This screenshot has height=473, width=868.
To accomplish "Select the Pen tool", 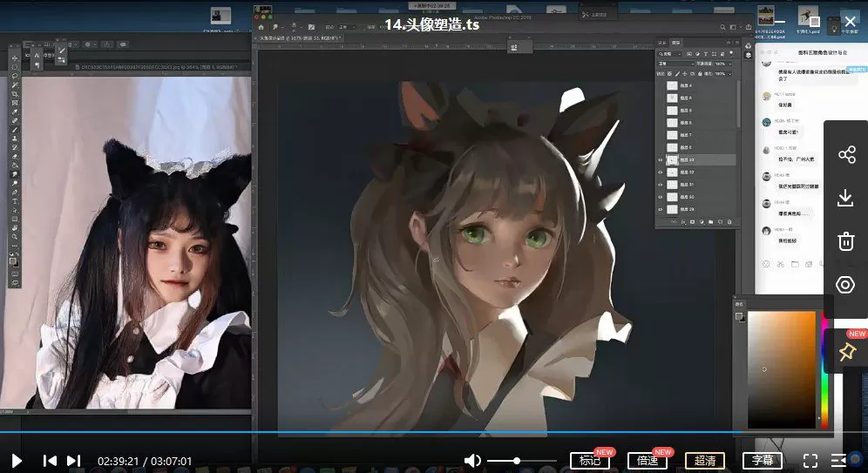I will (15, 192).
